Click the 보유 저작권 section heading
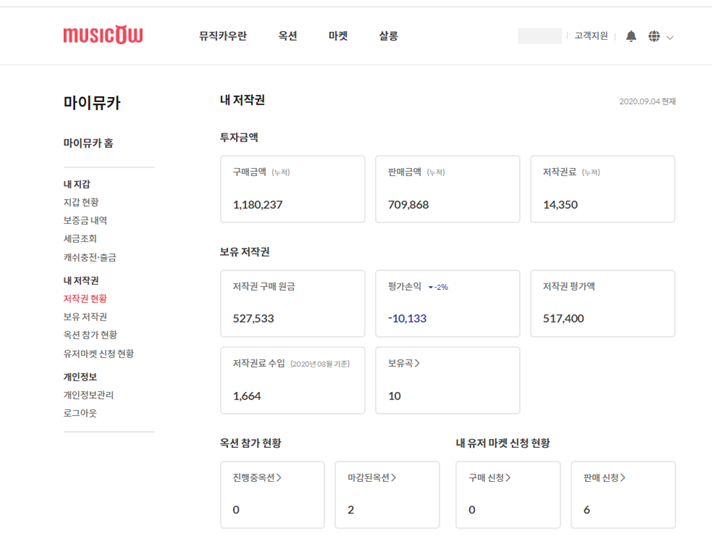The image size is (712, 549). [x=245, y=252]
